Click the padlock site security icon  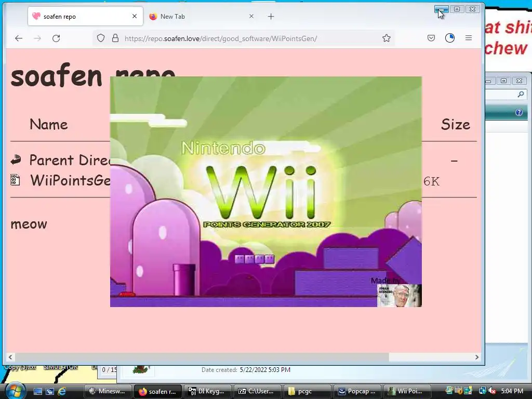coord(115,38)
